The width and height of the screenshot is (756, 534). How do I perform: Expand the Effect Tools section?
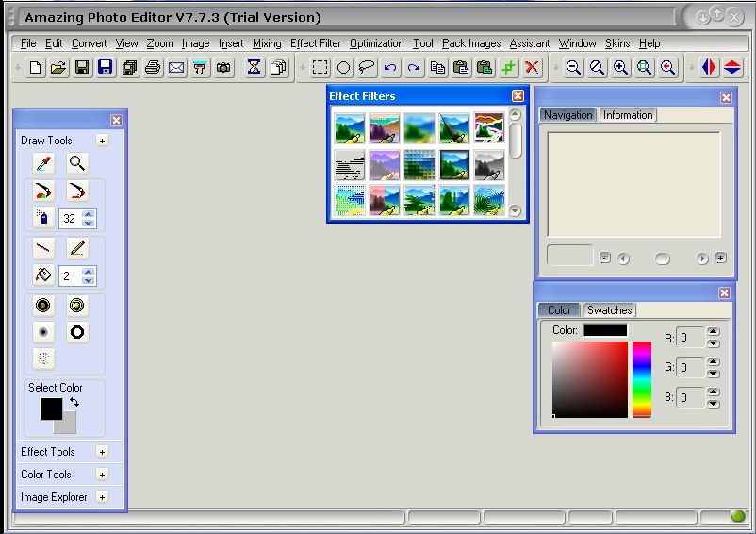pos(102,452)
